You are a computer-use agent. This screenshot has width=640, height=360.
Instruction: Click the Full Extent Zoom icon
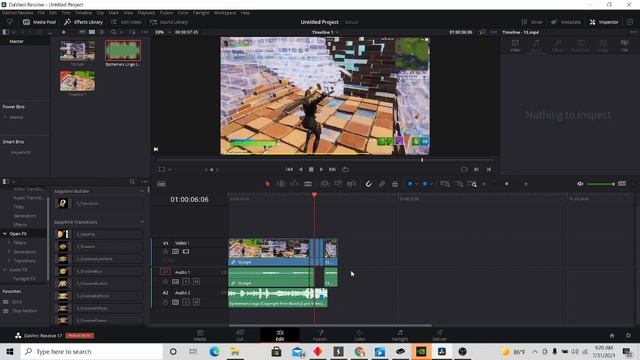(445, 184)
